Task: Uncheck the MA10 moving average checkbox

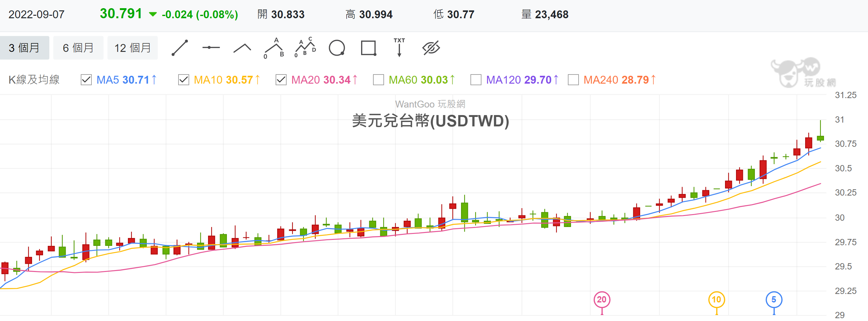Action: 184,80
